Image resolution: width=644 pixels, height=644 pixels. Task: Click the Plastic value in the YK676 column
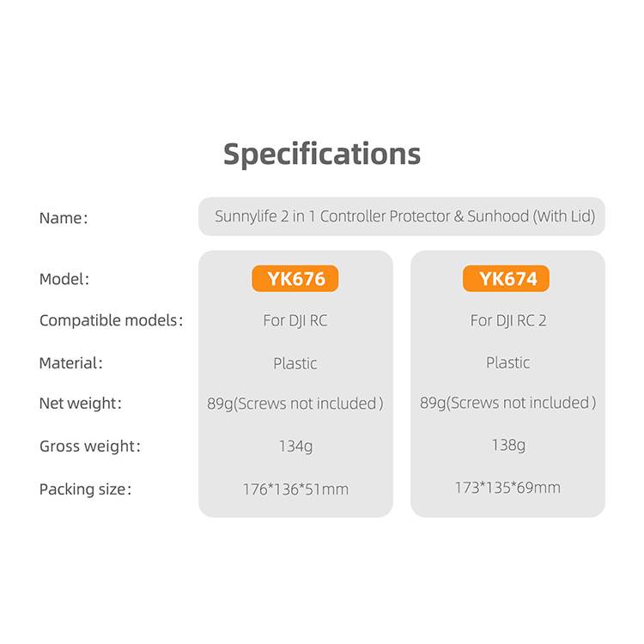click(x=295, y=363)
